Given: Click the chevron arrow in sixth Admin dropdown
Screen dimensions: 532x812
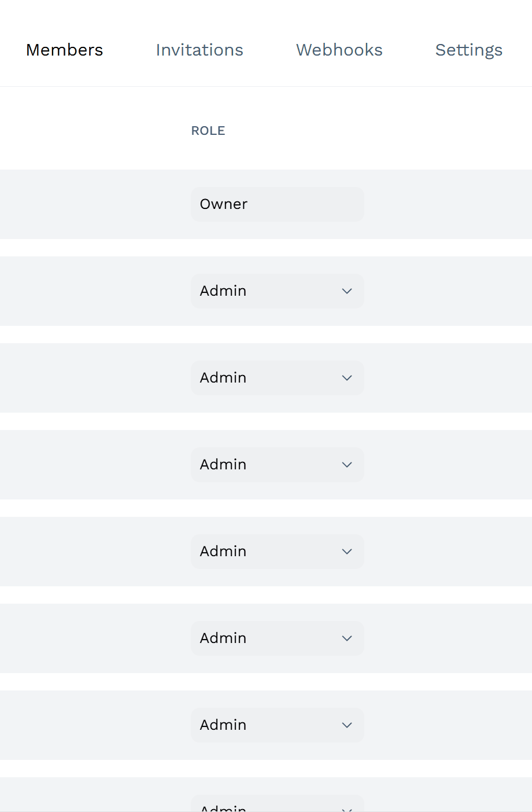Looking at the screenshot, I should coord(347,725).
